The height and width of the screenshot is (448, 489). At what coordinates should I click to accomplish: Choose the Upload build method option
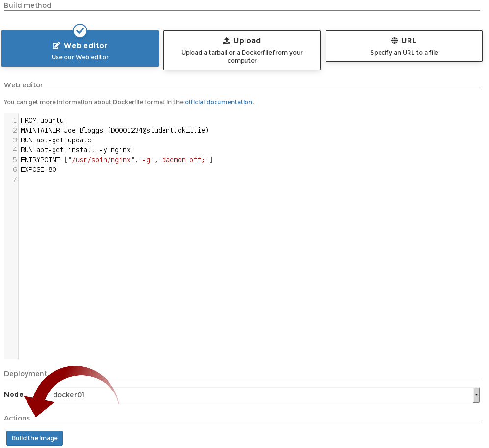coord(242,50)
